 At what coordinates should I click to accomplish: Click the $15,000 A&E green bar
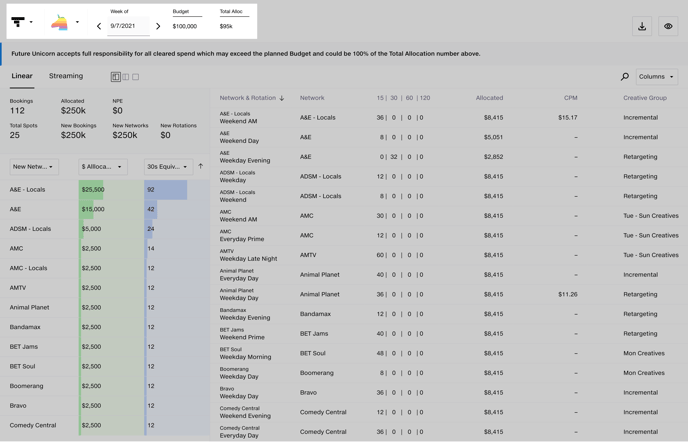click(86, 209)
